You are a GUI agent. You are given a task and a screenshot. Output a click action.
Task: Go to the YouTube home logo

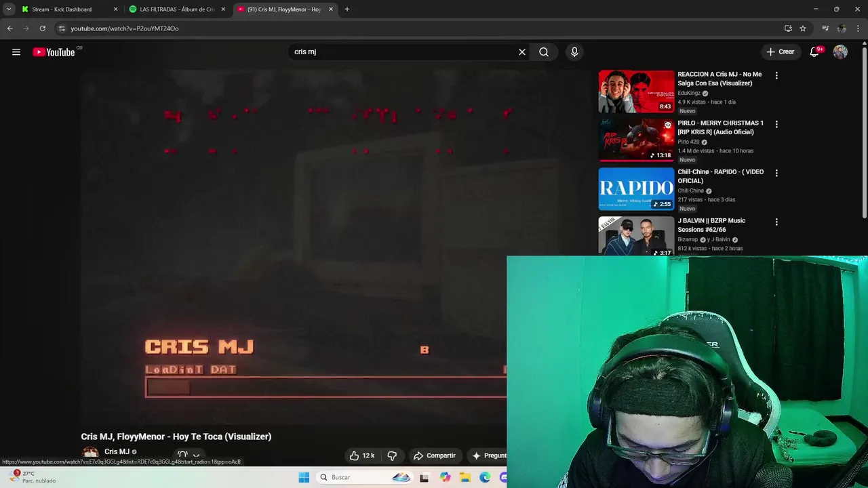pos(54,52)
